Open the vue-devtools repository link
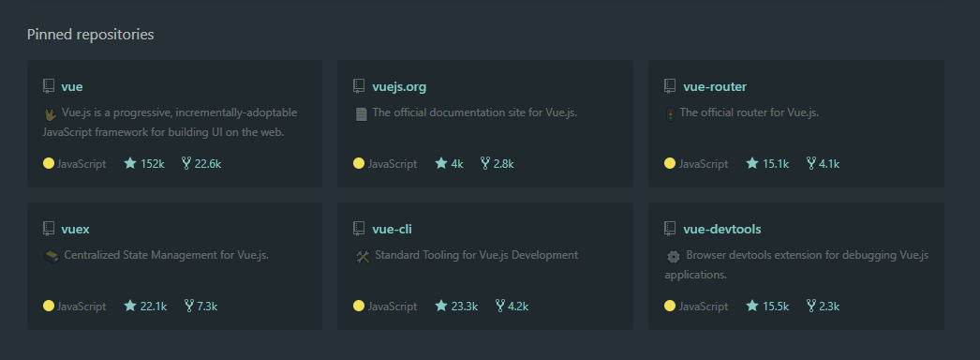The image size is (980, 360). (721, 230)
